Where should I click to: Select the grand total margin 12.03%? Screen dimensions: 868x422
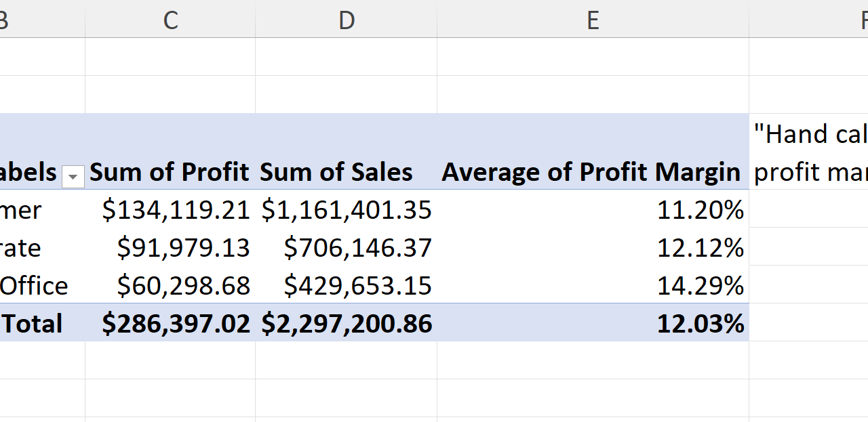point(700,324)
